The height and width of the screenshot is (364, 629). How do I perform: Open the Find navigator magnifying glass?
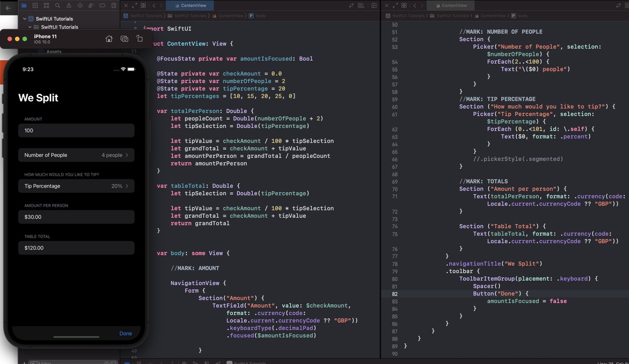point(58,5)
